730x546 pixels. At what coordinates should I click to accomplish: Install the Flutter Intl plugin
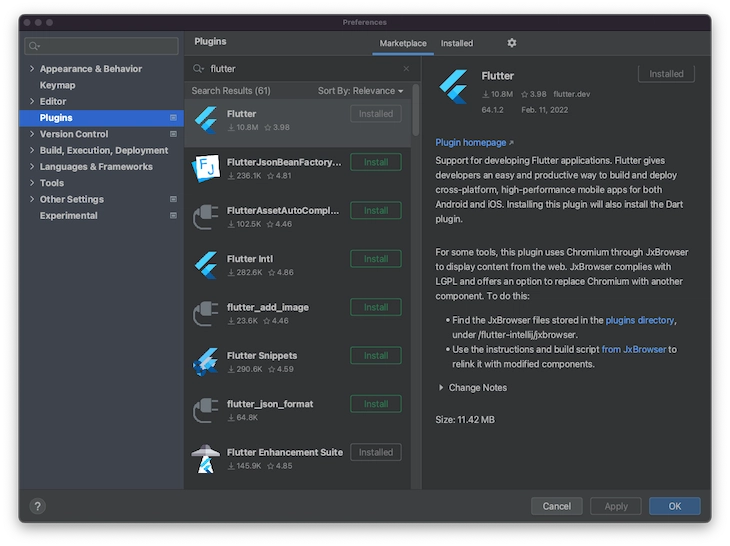(376, 259)
